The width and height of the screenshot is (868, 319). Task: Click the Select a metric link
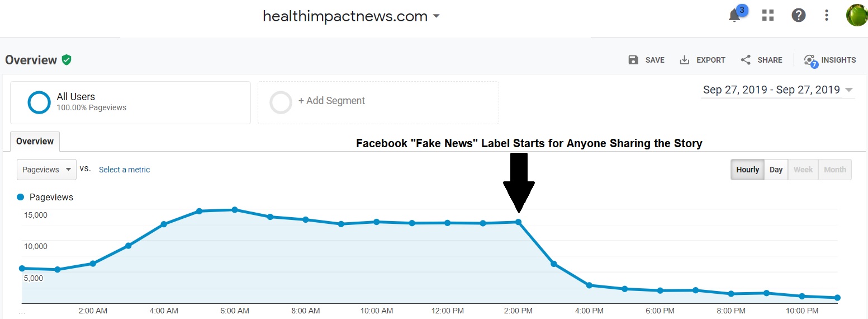tap(124, 170)
